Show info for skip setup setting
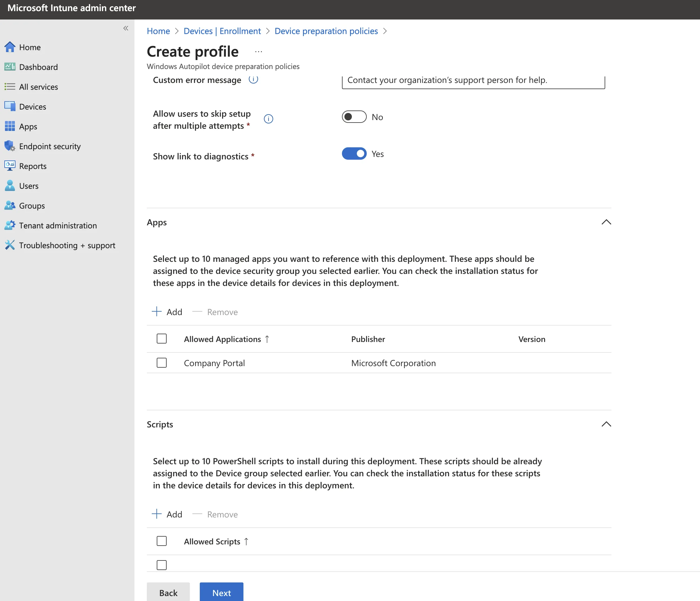700x601 pixels. point(268,119)
